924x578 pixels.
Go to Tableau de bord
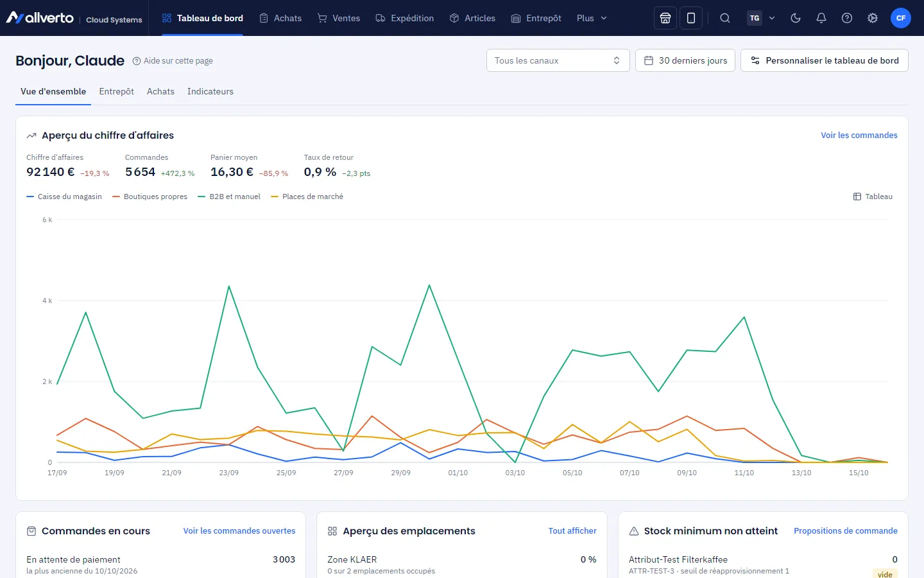click(203, 18)
